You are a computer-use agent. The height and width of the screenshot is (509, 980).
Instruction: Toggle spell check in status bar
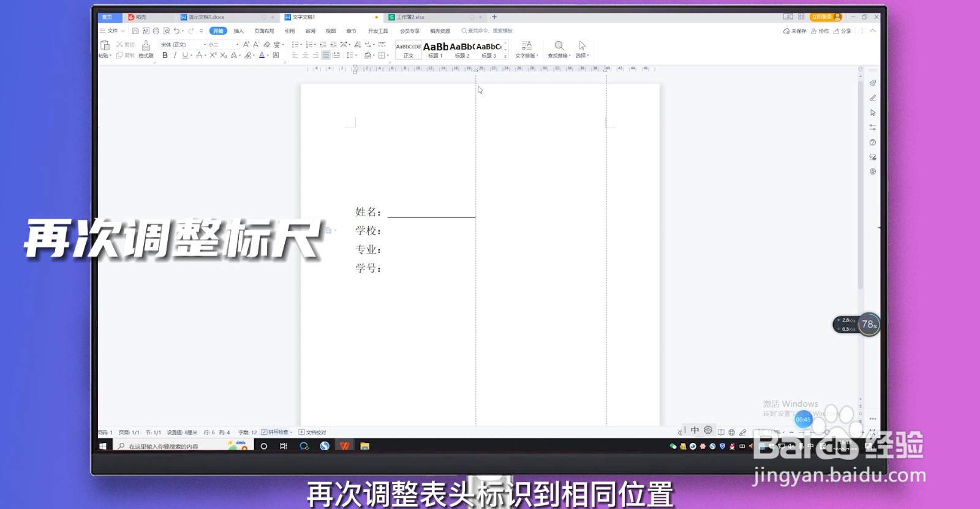(x=275, y=432)
